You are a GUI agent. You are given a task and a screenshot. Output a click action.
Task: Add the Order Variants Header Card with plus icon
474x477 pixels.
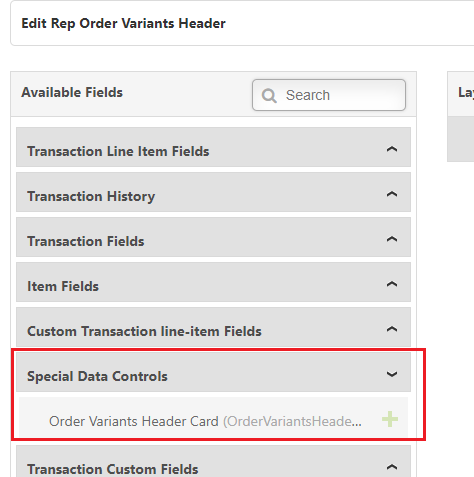coord(390,419)
